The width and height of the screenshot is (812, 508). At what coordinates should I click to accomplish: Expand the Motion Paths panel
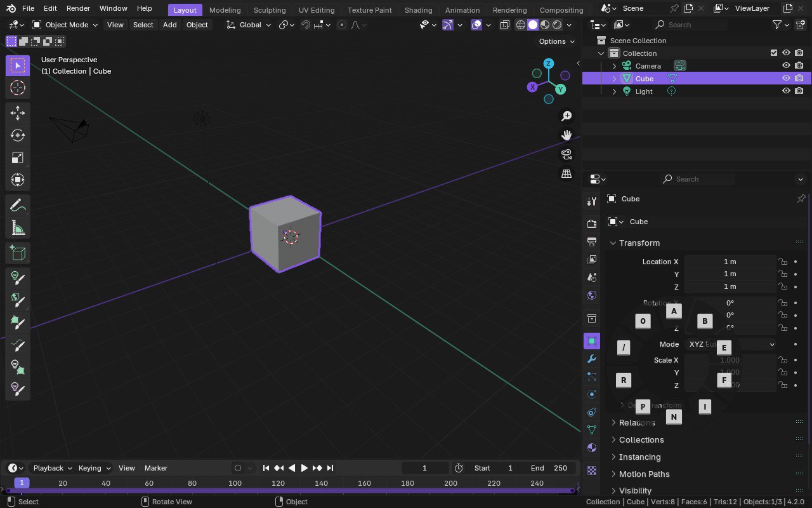[x=644, y=474]
